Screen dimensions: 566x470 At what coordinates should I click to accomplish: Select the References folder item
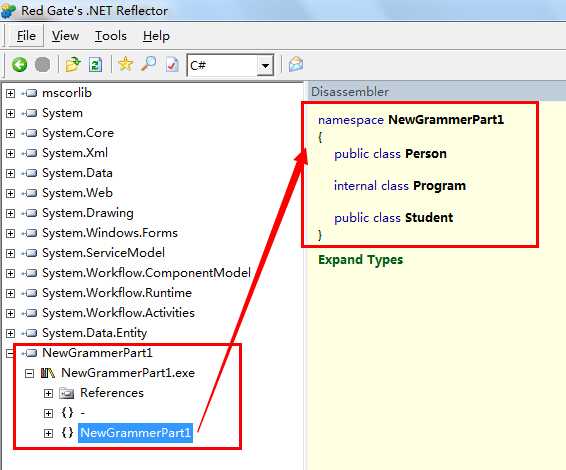tap(112, 393)
